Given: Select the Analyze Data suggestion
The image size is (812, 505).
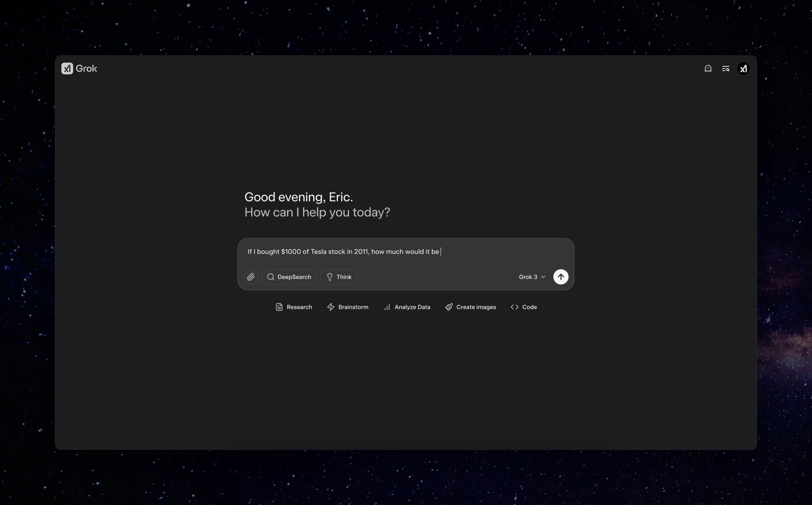Looking at the screenshot, I should (406, 307).
